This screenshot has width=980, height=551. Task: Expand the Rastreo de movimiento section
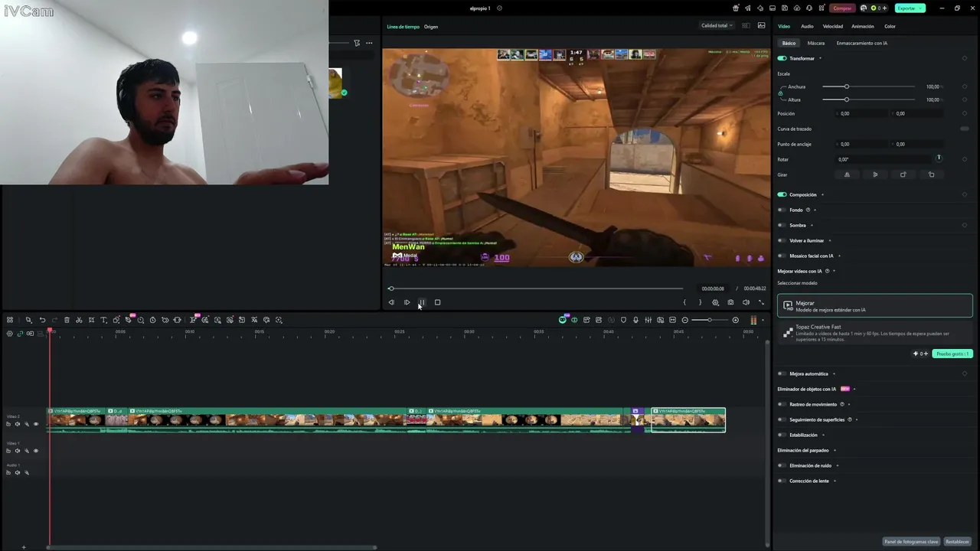pyautogui.click(x=848, y=404)
